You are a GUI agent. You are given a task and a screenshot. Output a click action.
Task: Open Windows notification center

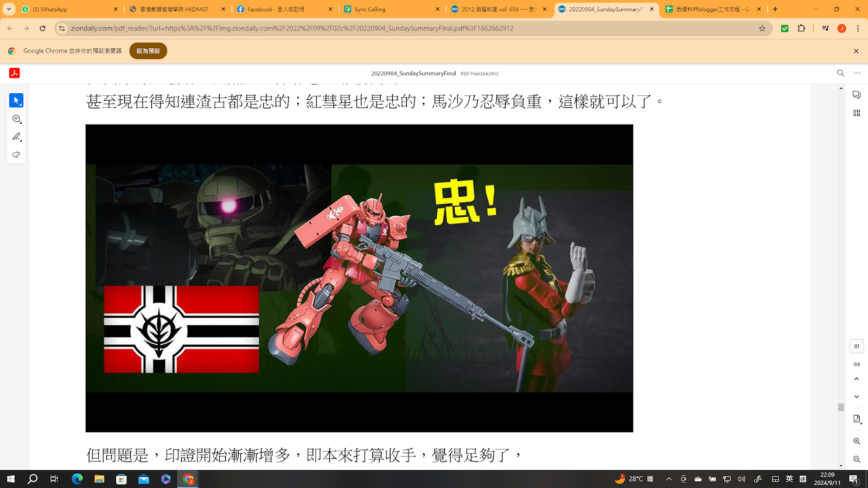853,479
